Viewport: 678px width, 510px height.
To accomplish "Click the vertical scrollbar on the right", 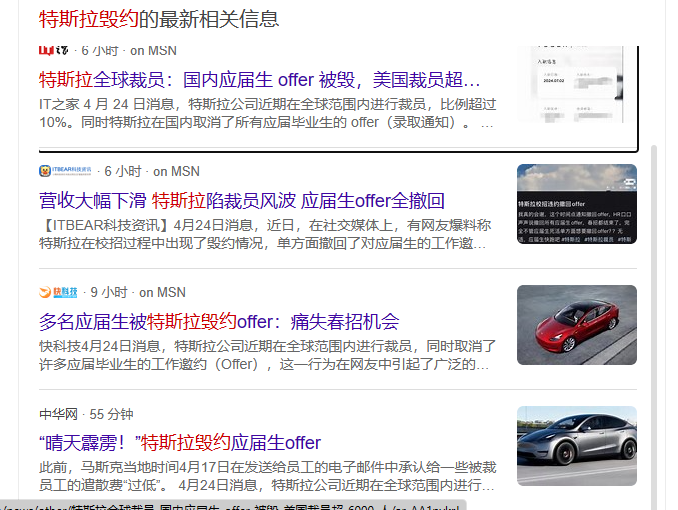I will (x=654, y=327).
